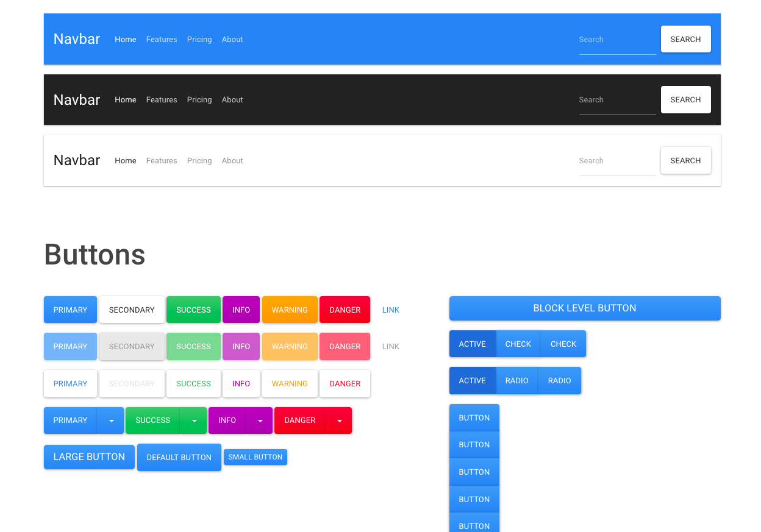Click SEARCH button in white navbar
Image resolution: width=761 pixels, height=532 pixels.
(x=685, y=160)
